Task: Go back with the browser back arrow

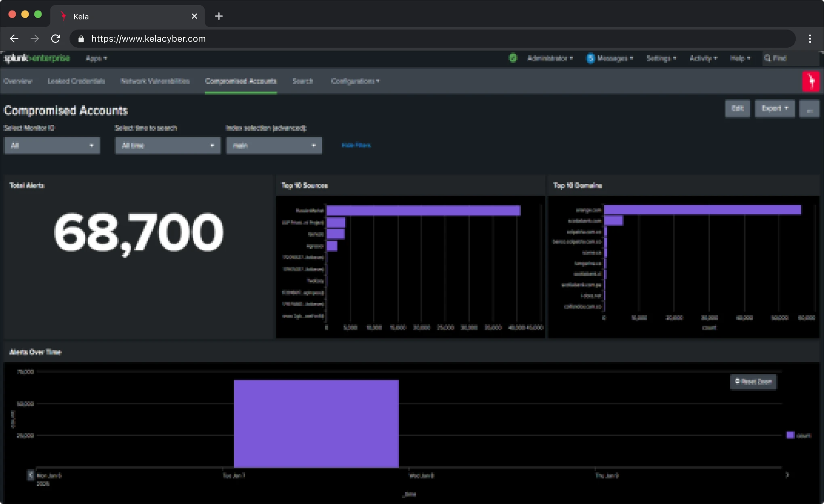Action: pos(14,38)
